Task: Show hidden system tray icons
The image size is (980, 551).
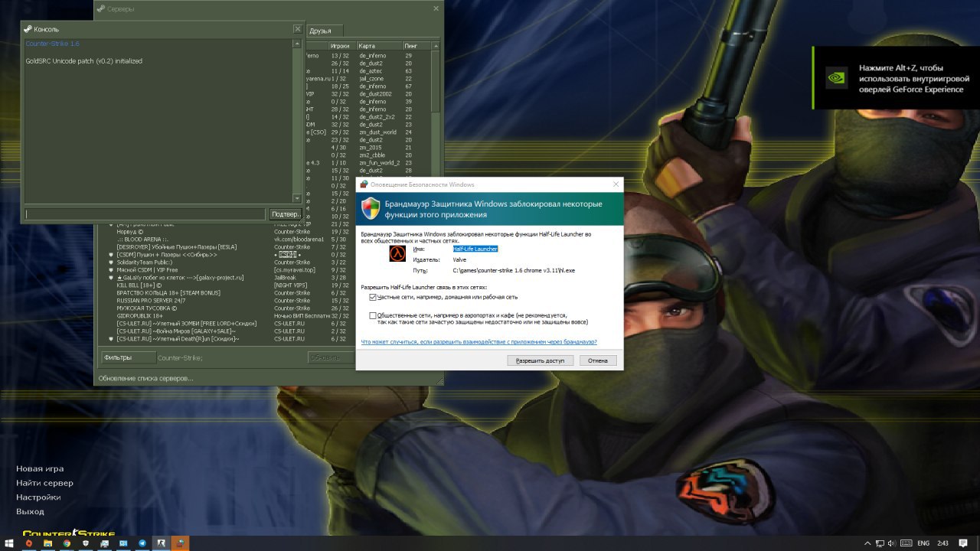Action: click(x=867, y=543)
